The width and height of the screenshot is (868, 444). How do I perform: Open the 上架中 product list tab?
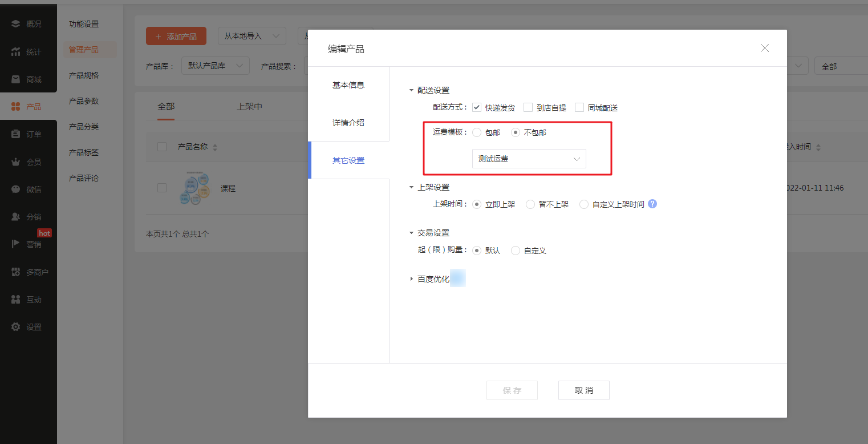tap(249, 107)
